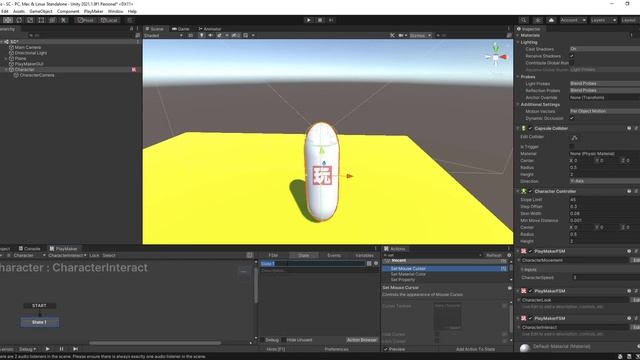Click the red PlayMaker icon on Character row
Image resolution: width=640 pixels, height=360 pixels.
[x=134, y=70]
